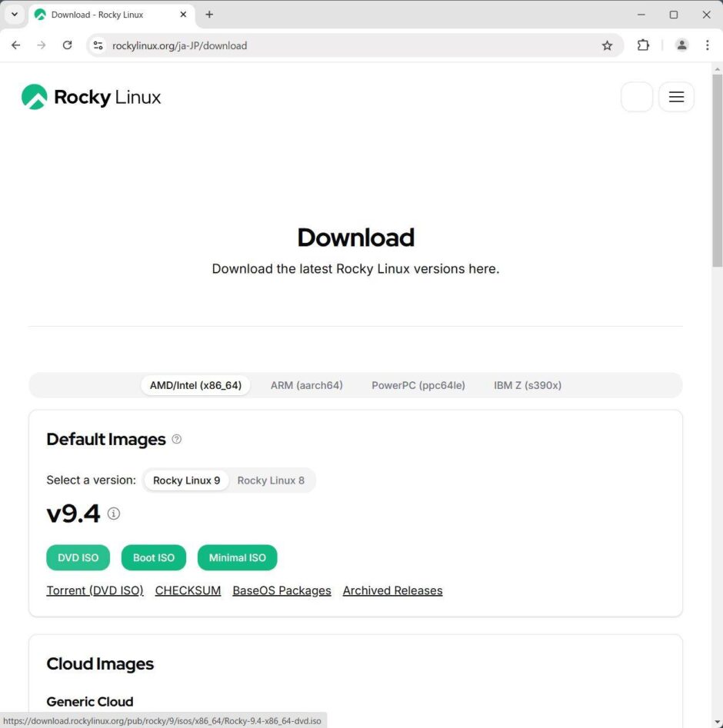Open the BaseOS Packages link
Viewport: 723px width, 728px height.
pos(282,590)
